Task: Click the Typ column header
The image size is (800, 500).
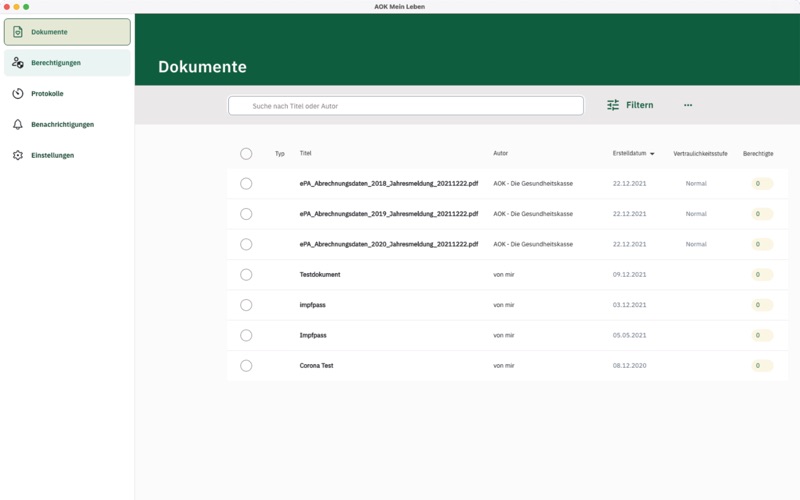Action: [280, 154]
